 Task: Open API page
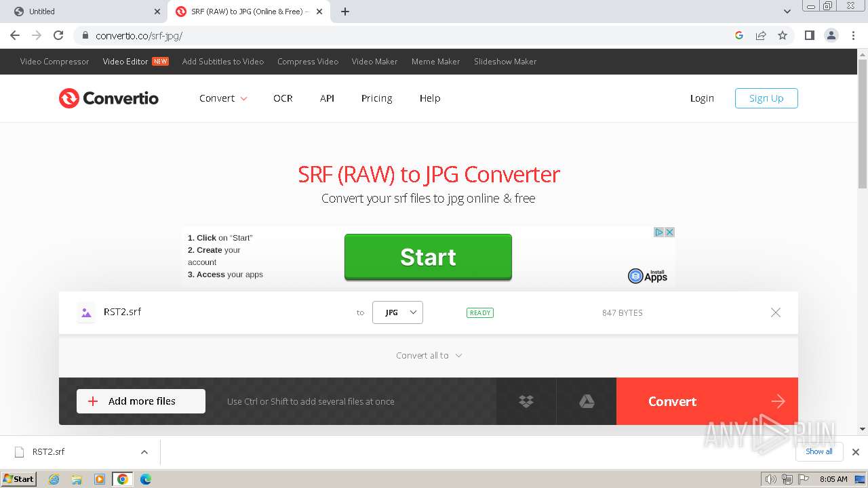pyautogui.click(x=327, y=98)
